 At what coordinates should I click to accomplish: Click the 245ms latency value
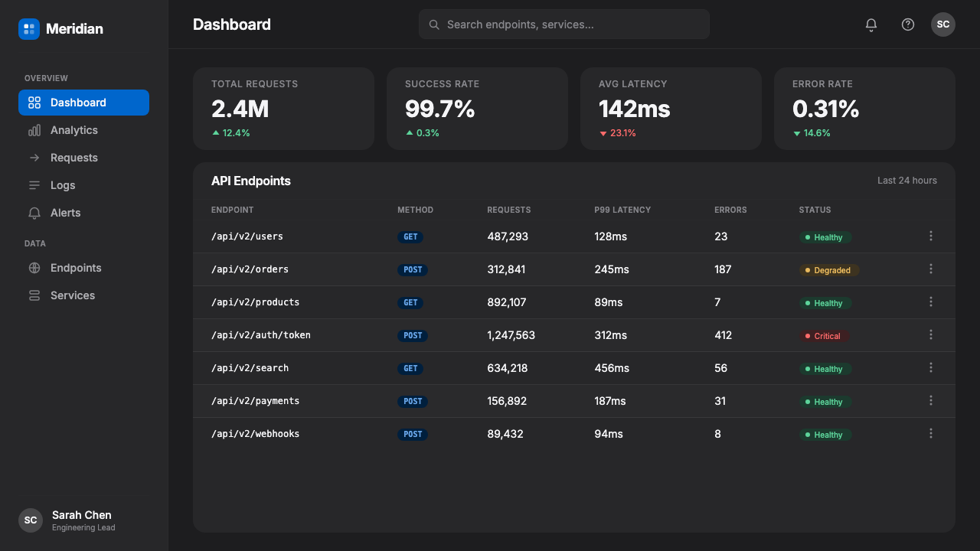pos(612,269)
